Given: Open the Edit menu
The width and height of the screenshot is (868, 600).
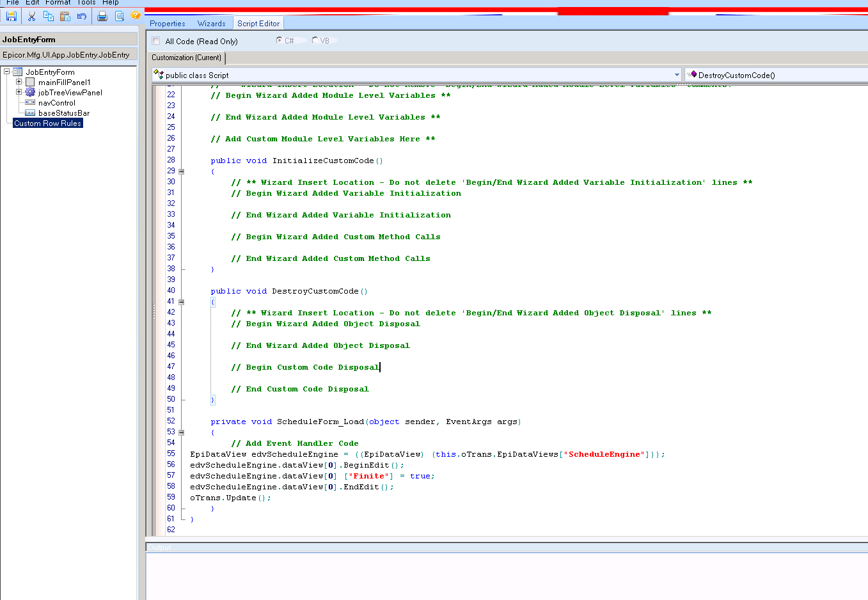Looking at the screenshot, I should tap(33, 3).
